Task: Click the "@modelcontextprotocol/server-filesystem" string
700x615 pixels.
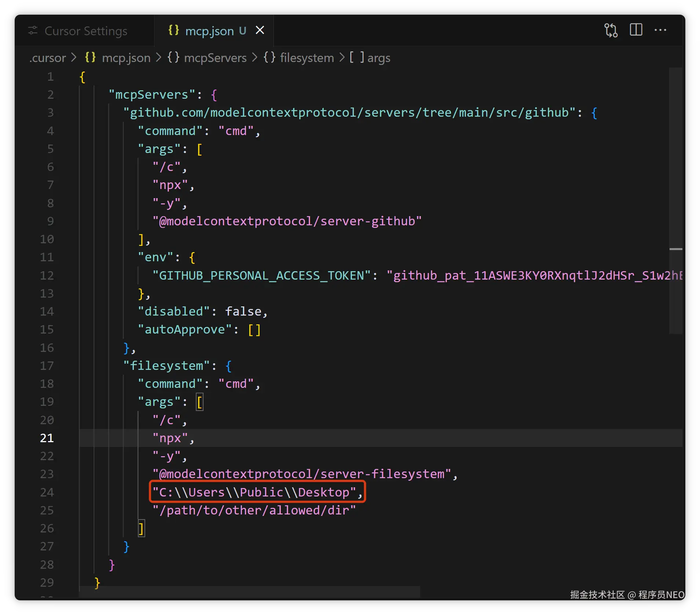Action: 302,474
